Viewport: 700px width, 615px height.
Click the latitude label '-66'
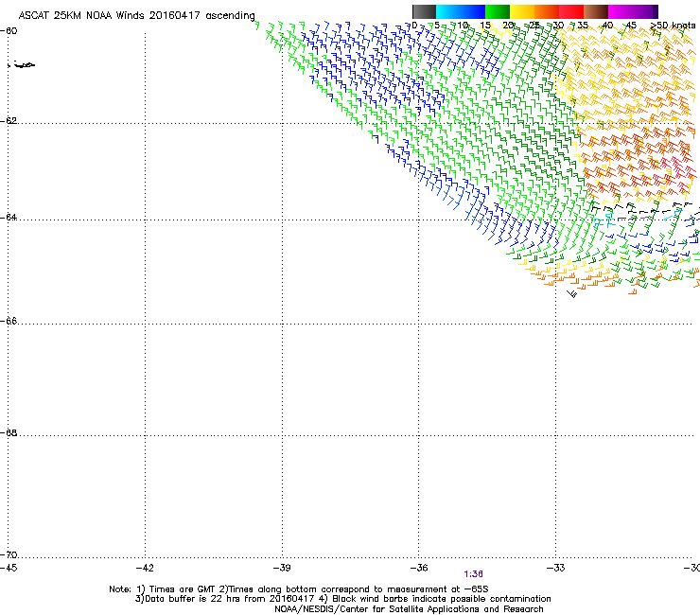[x=9, y=321]
